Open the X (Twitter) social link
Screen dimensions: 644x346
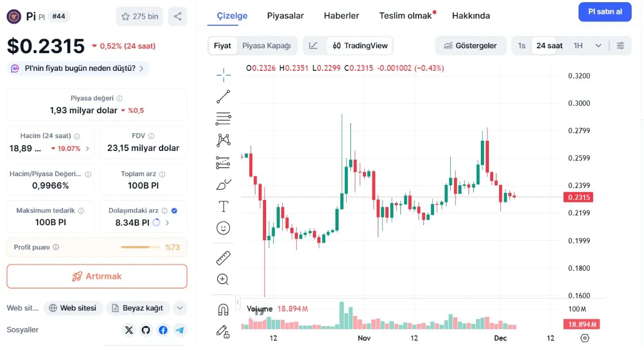pos(129,330)
